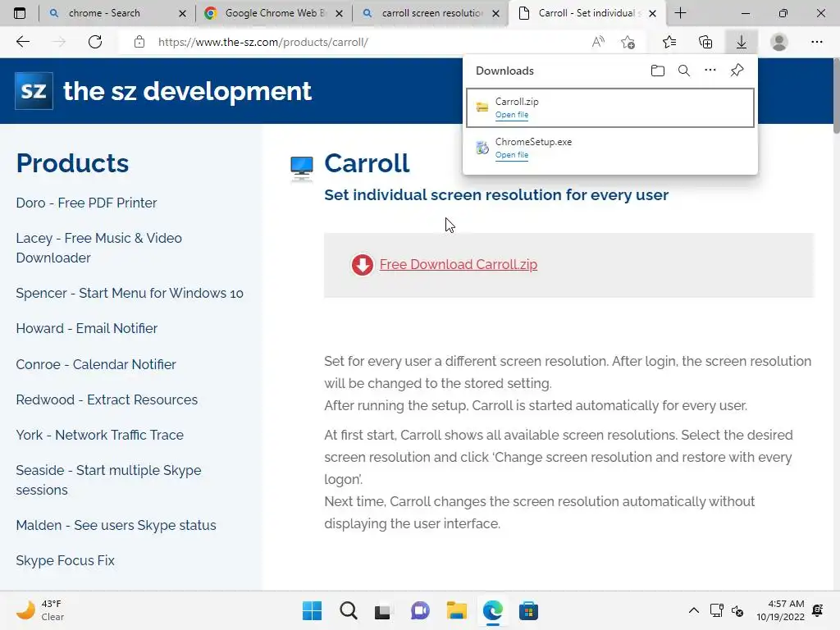Open Collections icon in toolbar
The image size is (840, 630).
tap(705, 42)
